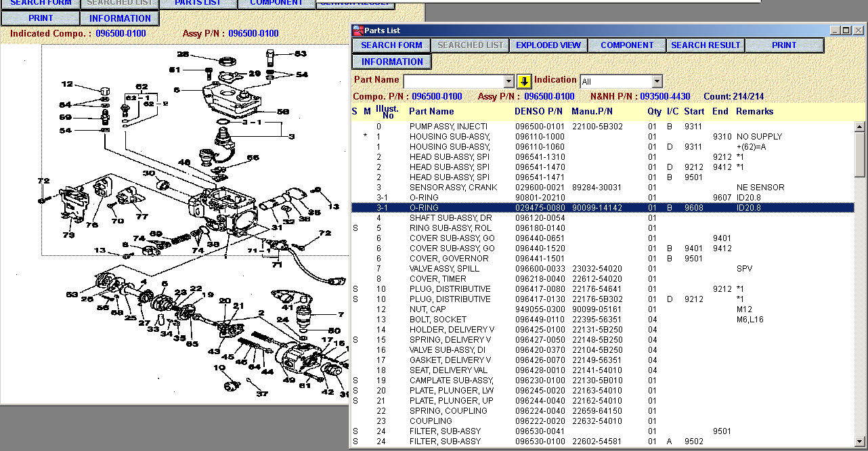Select row GASKET, DELIVERY V
The image size is (868, 451).
click(x=603, y=360)
